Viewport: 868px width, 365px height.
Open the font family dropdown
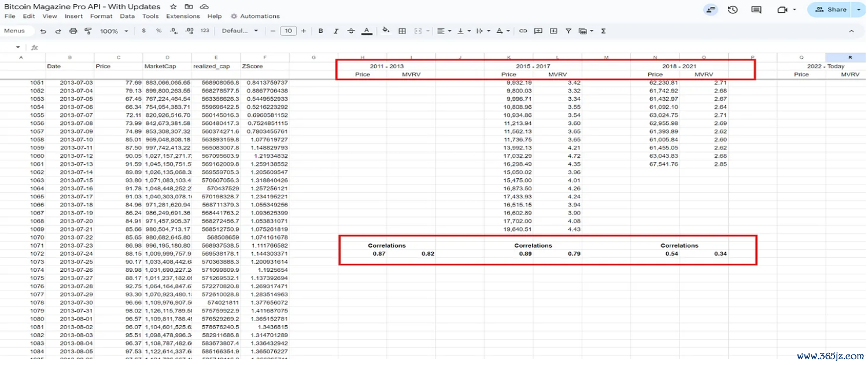[240, 31]
